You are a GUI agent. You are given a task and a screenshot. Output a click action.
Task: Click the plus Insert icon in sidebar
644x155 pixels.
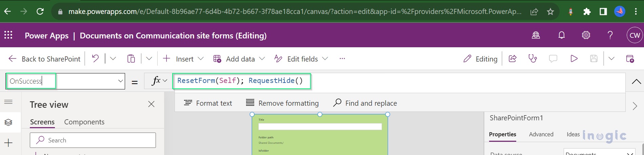coord(8,143)
